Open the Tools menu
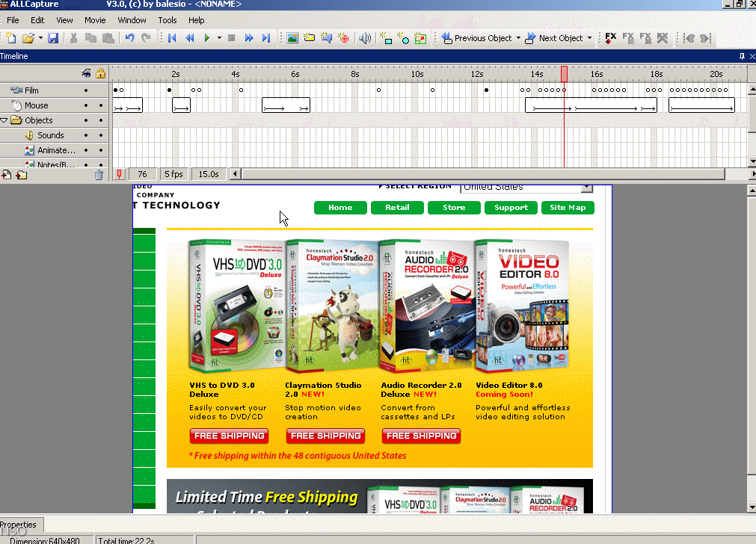Screen dimensions: 756x544 coord(168,20)
